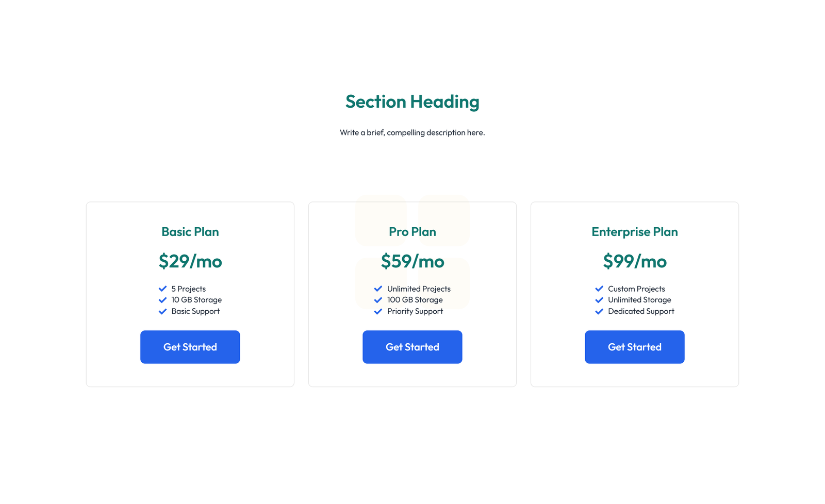Click the checkmark beside 100 GB Storage
825x504 pixels.
point(378,299)
